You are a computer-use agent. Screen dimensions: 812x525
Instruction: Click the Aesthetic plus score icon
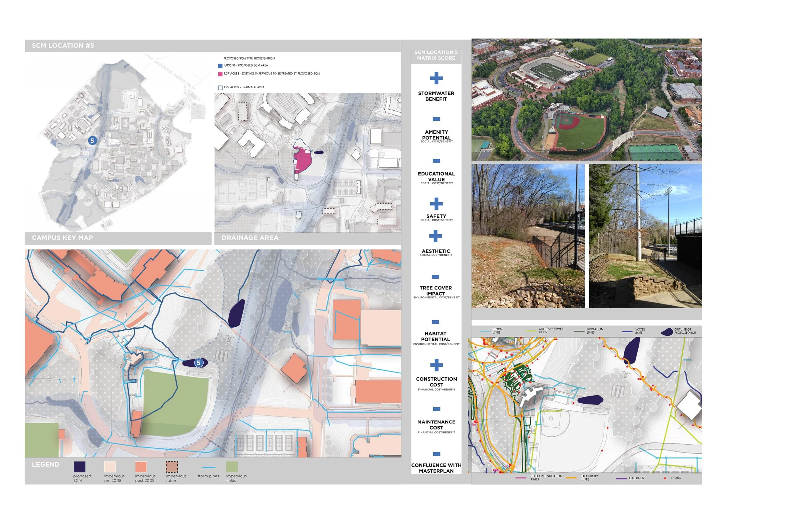pos(435,236)
